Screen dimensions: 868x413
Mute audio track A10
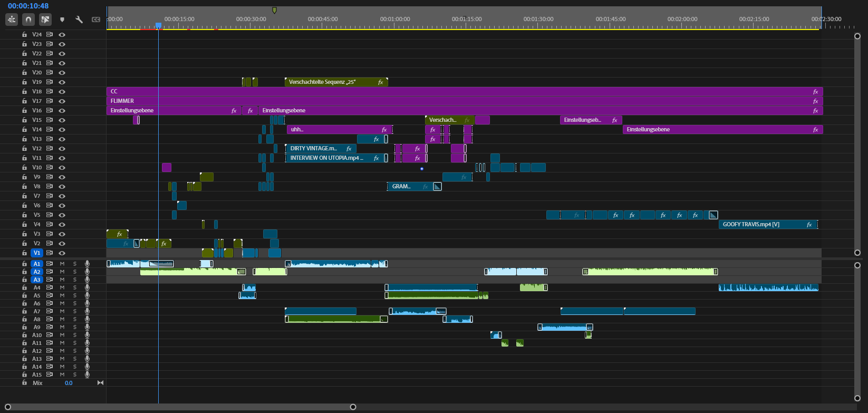[62, 335]
